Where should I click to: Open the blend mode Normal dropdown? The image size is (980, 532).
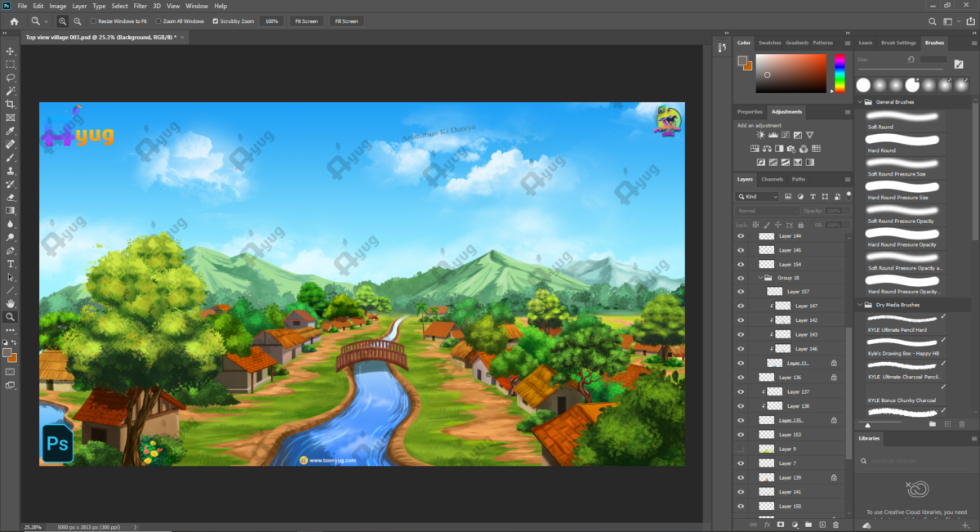point(768,211)
